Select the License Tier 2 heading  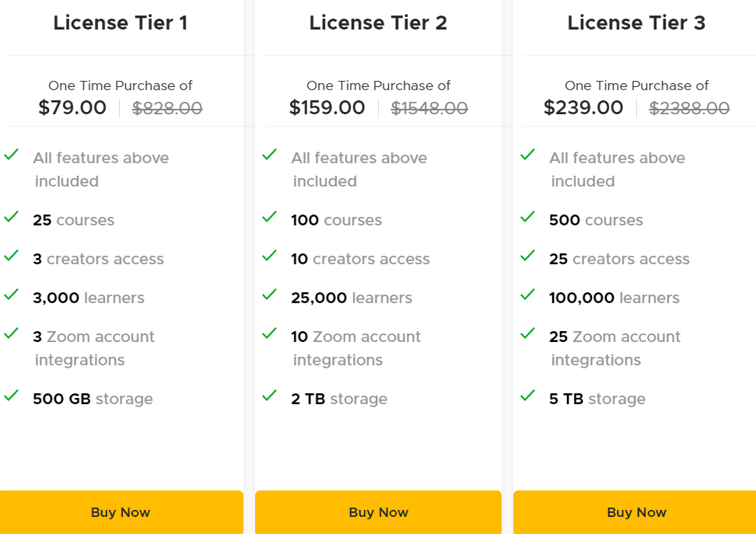click(378, 23)
